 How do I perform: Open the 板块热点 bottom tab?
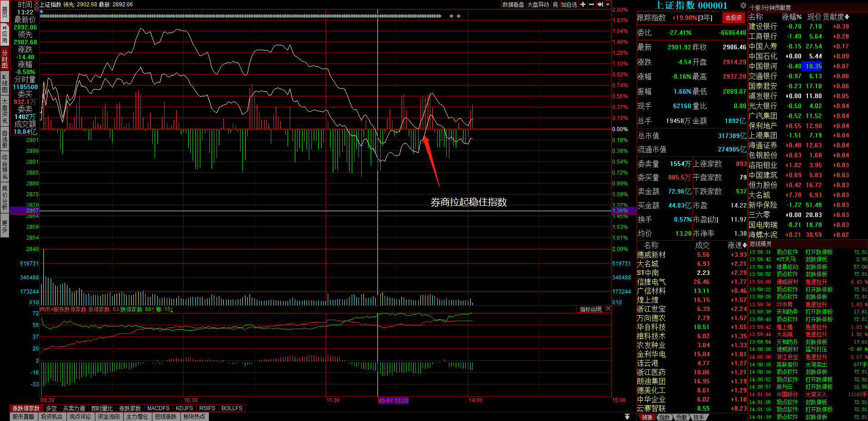(x=194, y=416)
